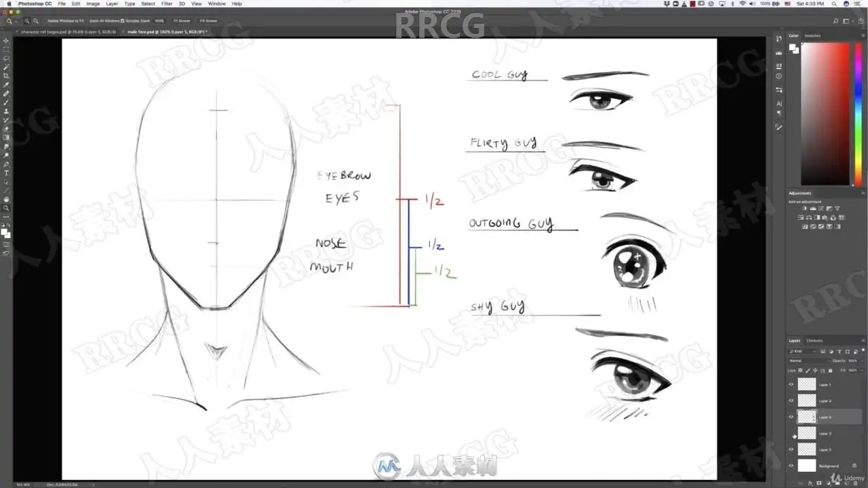The width and height of the screenshot is (868, 488).
Task: Toggle the Scrubby Zoom checkbox
Action: (x=122, y=21)
